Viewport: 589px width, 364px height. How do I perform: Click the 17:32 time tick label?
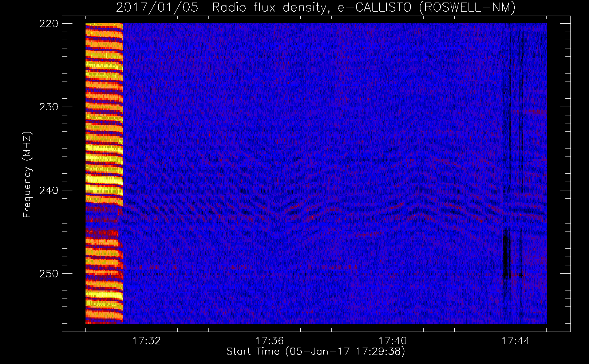tap(146, 341)
